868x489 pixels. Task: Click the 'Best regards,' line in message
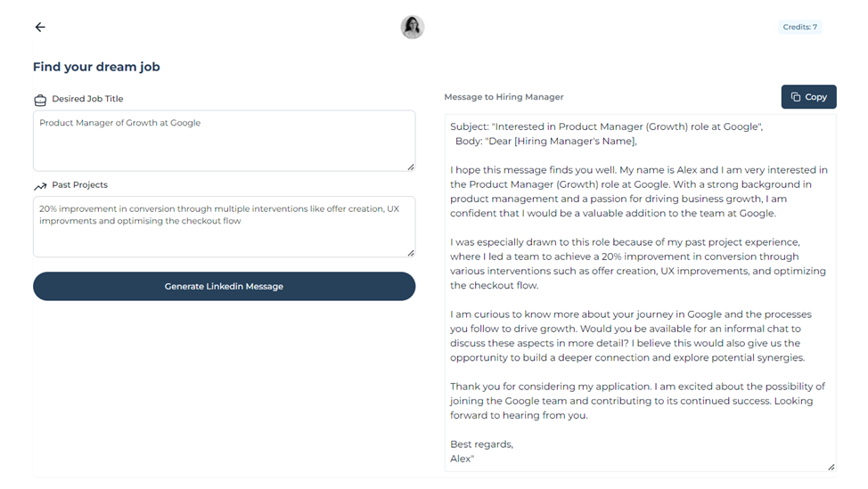481,444
